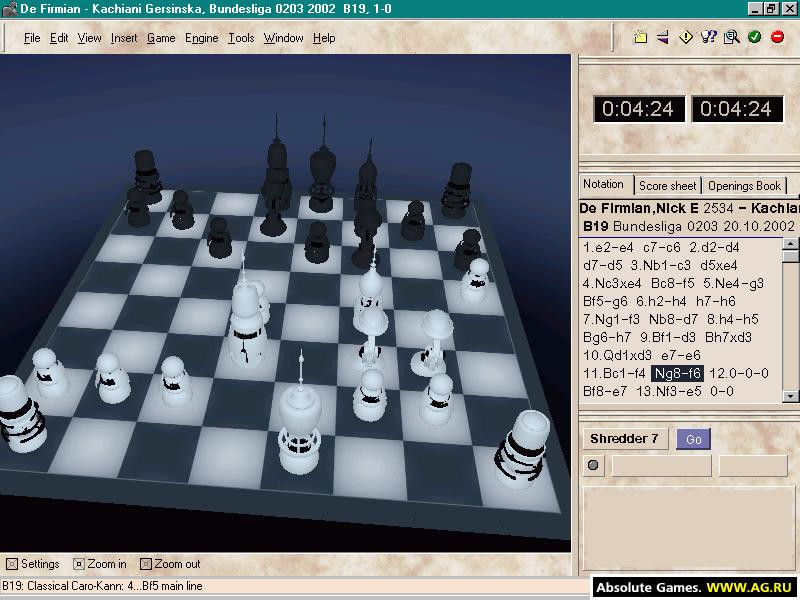Click move 6.h2-h4 in the notation

661,302
